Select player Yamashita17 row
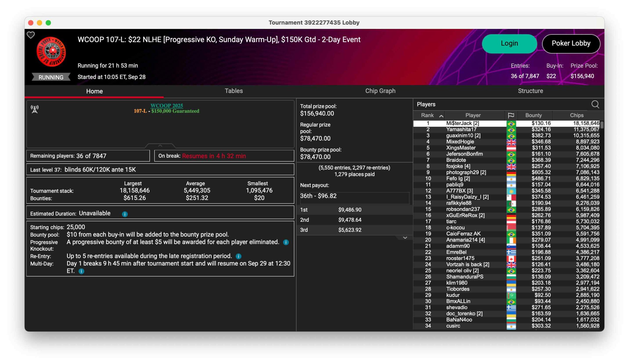 coord(461,129)
